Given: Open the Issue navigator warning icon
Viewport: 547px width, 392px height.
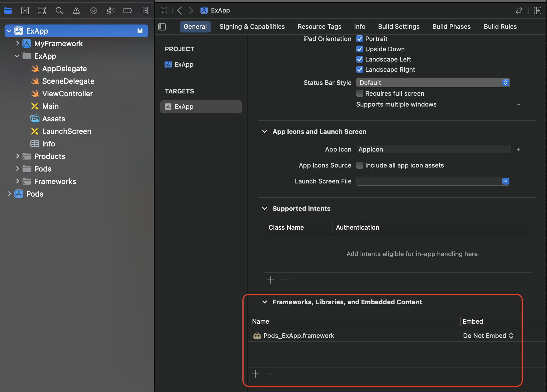Looking at the screenshot, I should click(76, 11).
